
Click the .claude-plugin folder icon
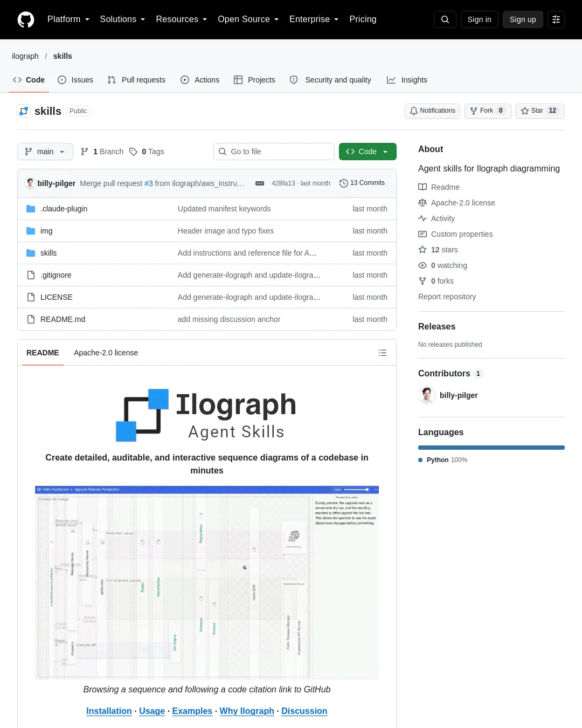click(31, 209)
